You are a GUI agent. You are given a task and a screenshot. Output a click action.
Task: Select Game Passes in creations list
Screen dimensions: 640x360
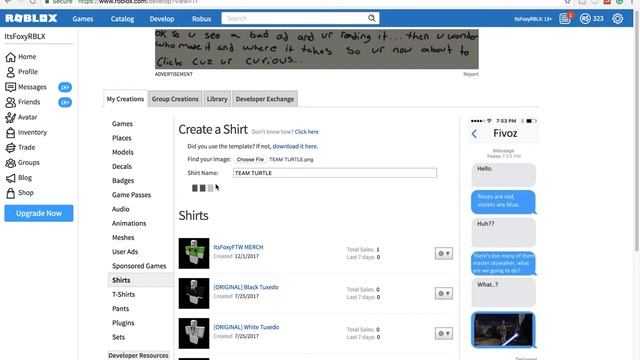pos(131,195)
